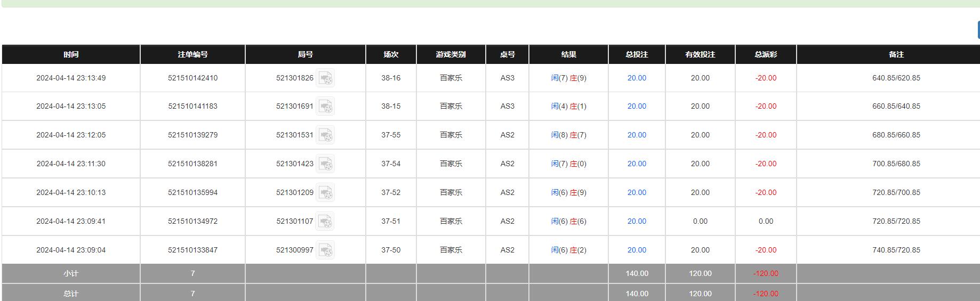Open replay icon for round 521301209

coord(325,193)
